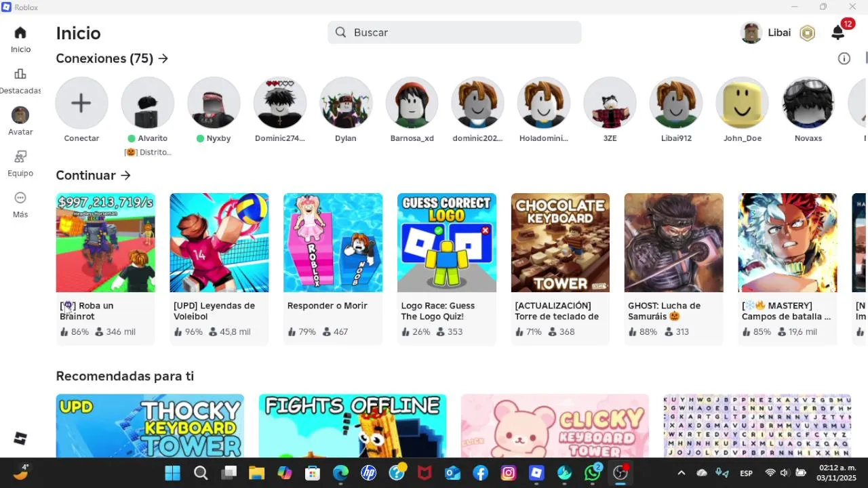Image resolution: width=868 pixels, height=488 pixels.
Task: Open 3ZE connection avatar
Action: pos(610,103)
